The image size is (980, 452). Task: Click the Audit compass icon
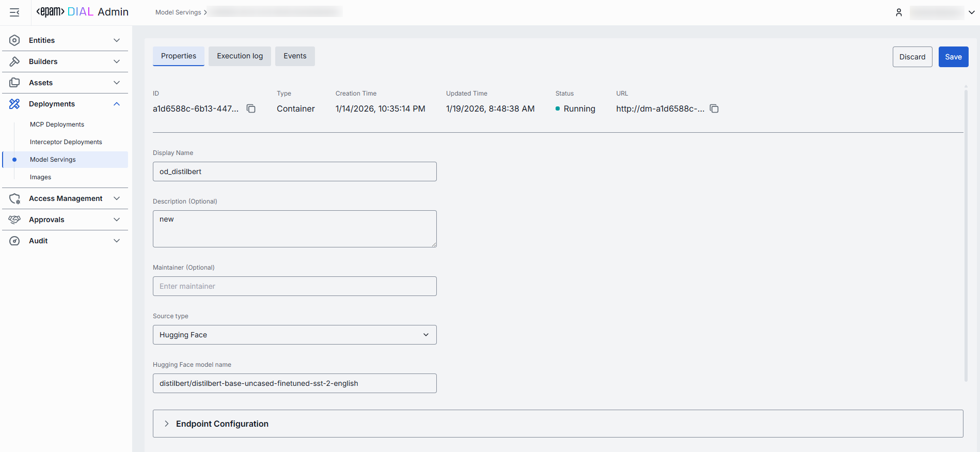[x=14, y=241]
